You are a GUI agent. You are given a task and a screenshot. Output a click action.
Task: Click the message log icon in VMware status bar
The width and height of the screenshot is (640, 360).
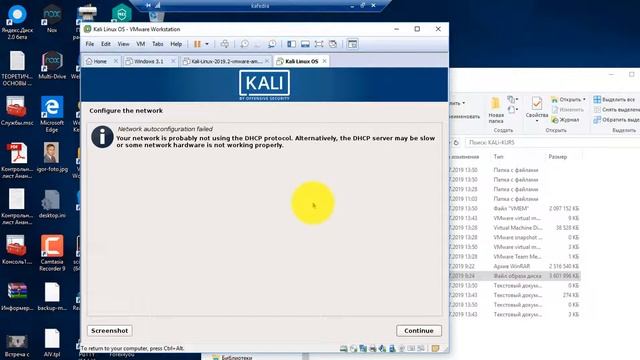tap(435, 349)
